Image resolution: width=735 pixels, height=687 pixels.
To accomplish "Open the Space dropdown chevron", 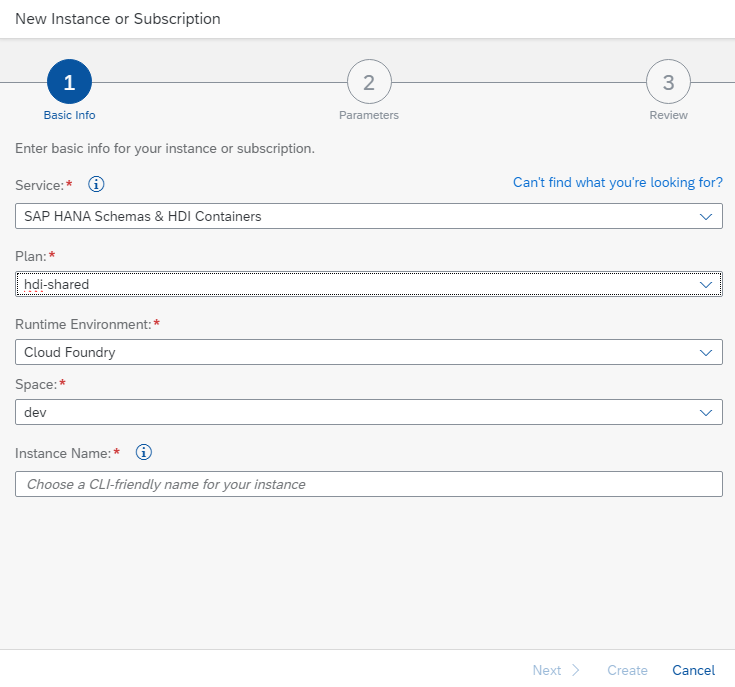I will point(707,412).
